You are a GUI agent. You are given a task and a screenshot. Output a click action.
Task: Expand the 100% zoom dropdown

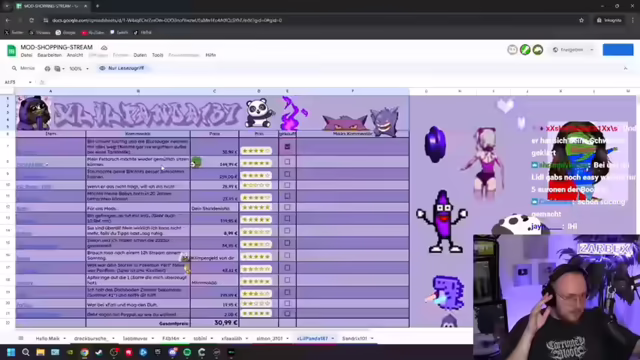coord(79,69)
